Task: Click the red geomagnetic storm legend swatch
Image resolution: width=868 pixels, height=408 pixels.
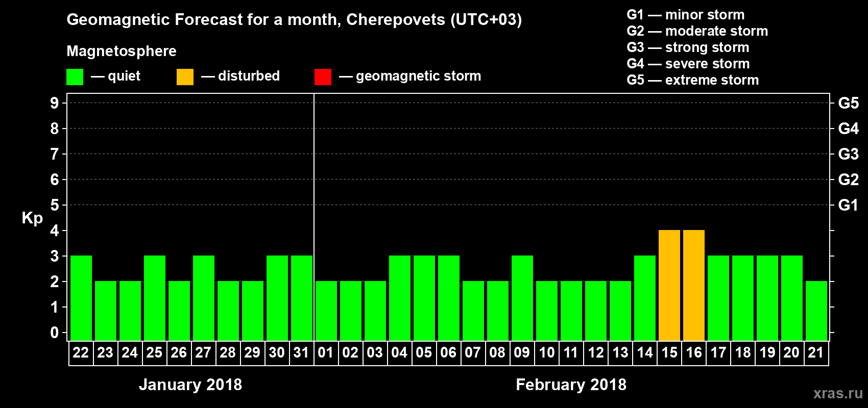Action: (x=323, y=77)
